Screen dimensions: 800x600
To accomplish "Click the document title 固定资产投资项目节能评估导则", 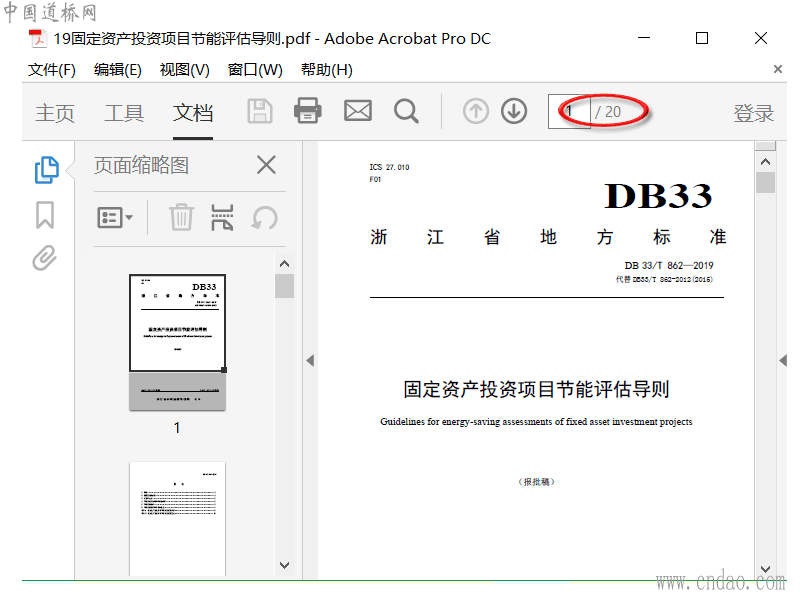I will [x=536, y=389].
